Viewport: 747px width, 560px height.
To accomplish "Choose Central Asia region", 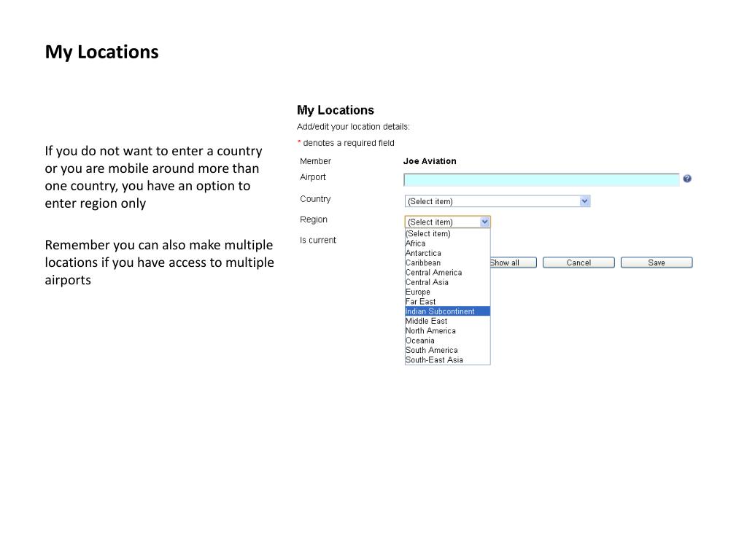I will (447, 282).
